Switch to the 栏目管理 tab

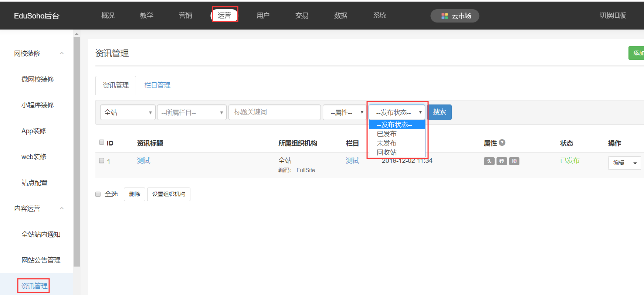point(157,85)
